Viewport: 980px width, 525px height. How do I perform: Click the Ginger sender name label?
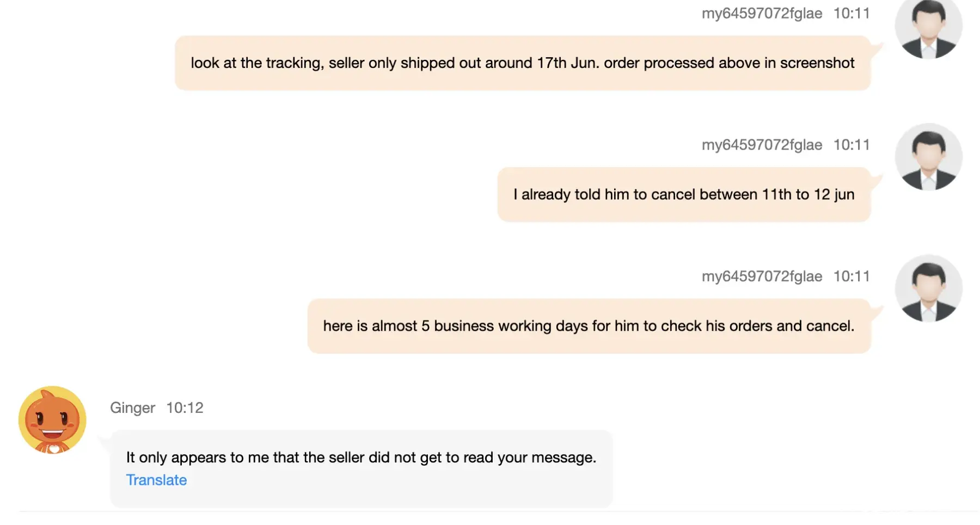click(132, 408)
